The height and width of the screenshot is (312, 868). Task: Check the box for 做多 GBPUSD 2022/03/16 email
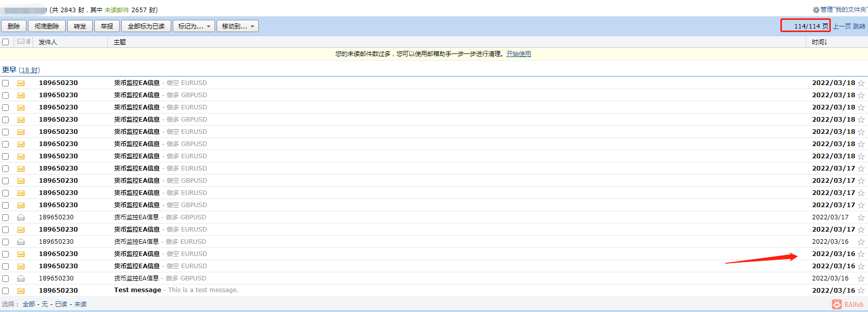coord(6,278)
